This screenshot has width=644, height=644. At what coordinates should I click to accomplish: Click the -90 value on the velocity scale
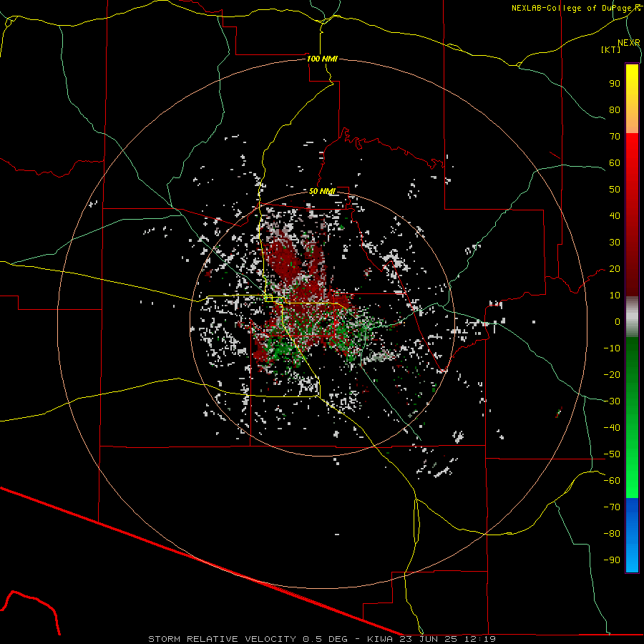(x=612, y=560)
